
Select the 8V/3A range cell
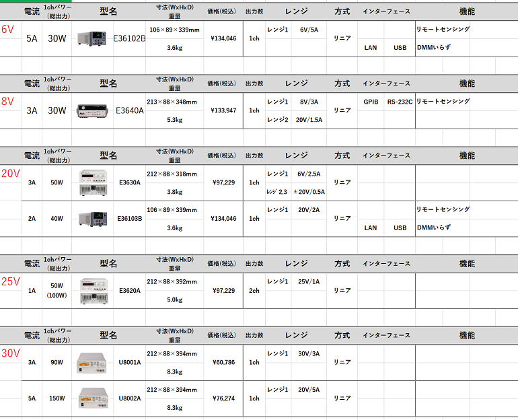coord(309,102)
